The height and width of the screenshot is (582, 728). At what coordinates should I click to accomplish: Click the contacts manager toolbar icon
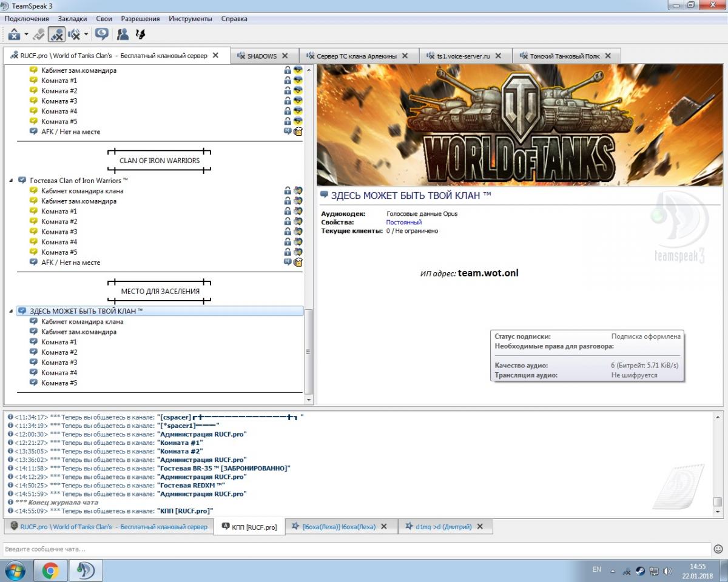click(123, 35)
